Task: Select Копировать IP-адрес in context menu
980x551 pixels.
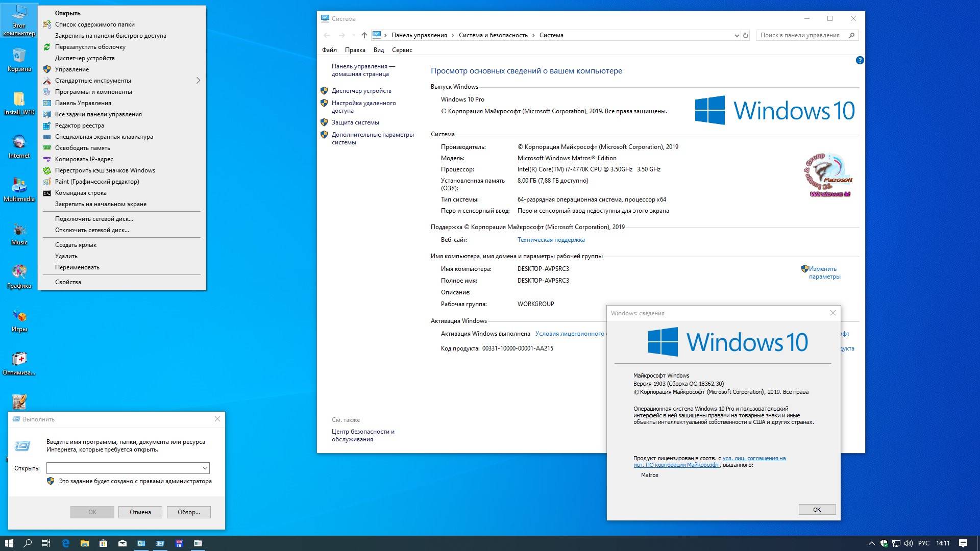Action: pyautogui.click(x=122, y=159)
